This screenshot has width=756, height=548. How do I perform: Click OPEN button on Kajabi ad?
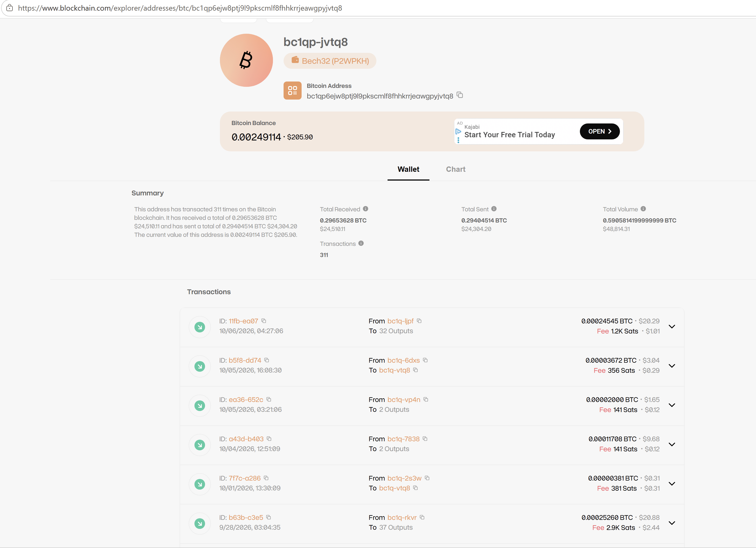pyautogui.click(x=600, y=131)
